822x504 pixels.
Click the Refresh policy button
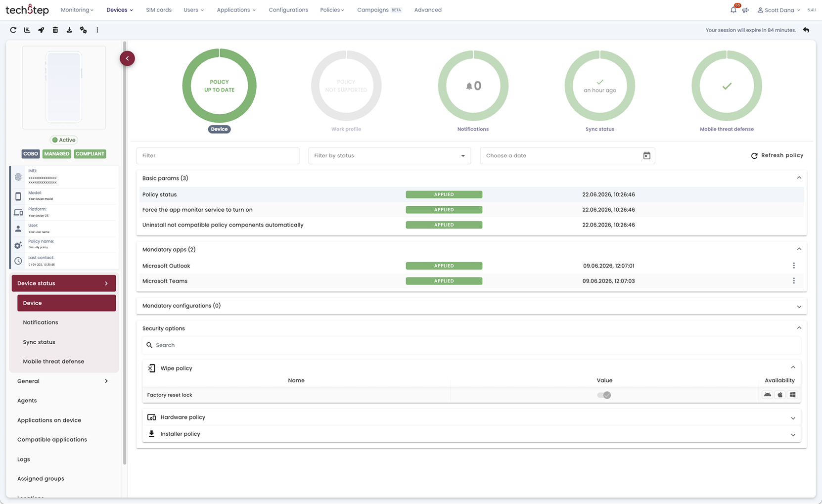[777, 155]
